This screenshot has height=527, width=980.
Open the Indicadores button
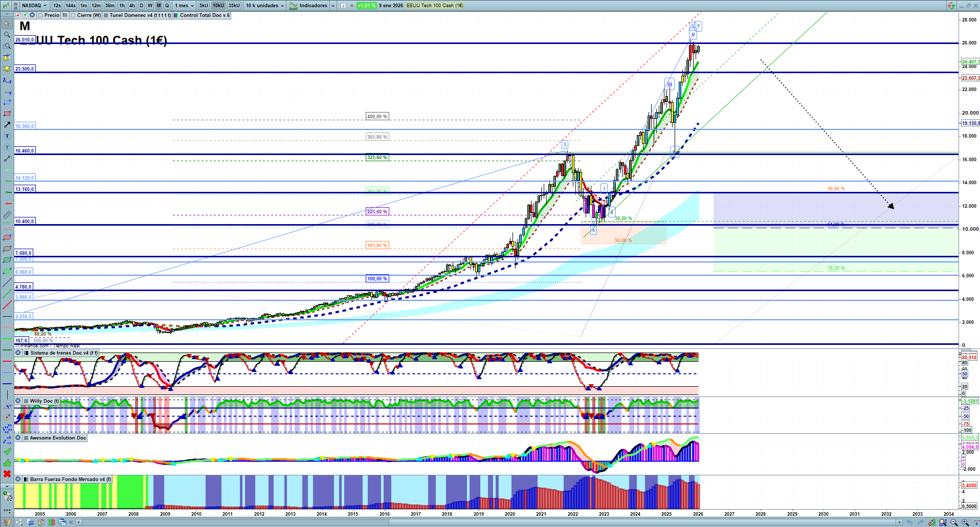click(x=308, y=6)
